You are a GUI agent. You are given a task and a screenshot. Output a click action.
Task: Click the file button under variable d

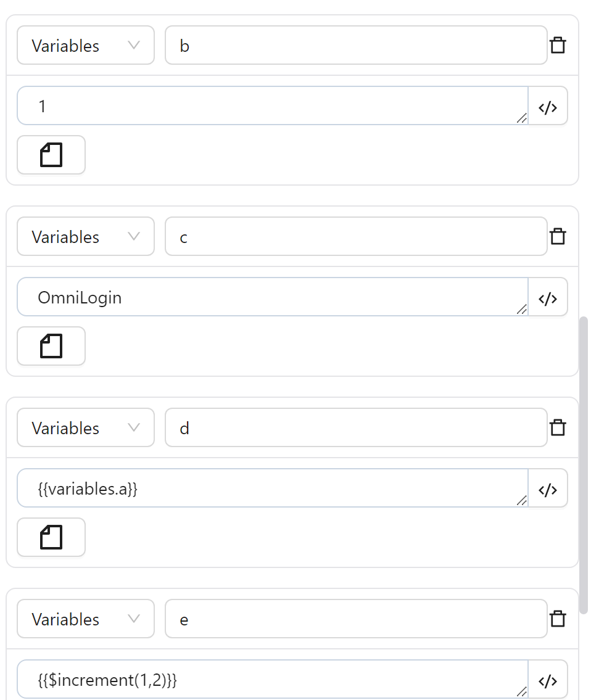51,537
